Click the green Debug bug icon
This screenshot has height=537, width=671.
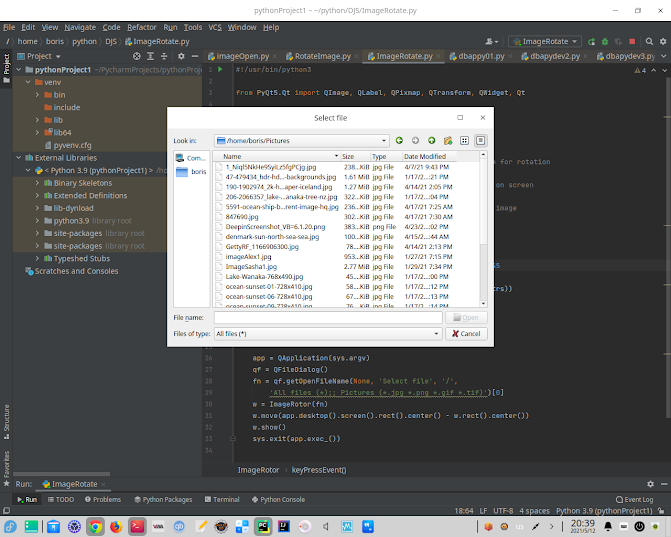tap(605, 42)
